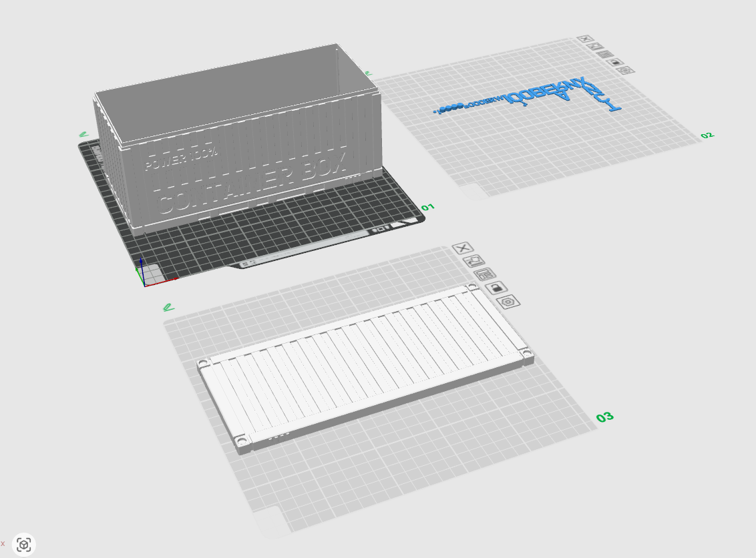Arrange objects on plate 02

click(605, 54)
